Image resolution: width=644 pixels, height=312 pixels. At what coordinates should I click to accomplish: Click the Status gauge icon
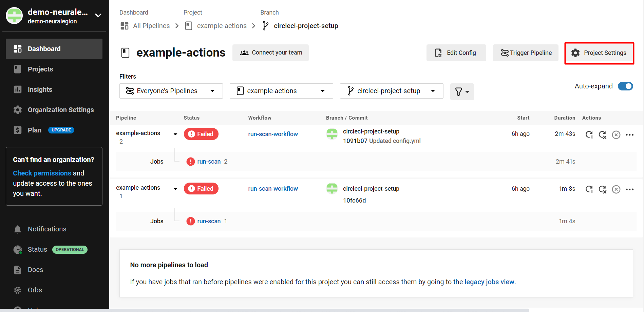[18, 250]
